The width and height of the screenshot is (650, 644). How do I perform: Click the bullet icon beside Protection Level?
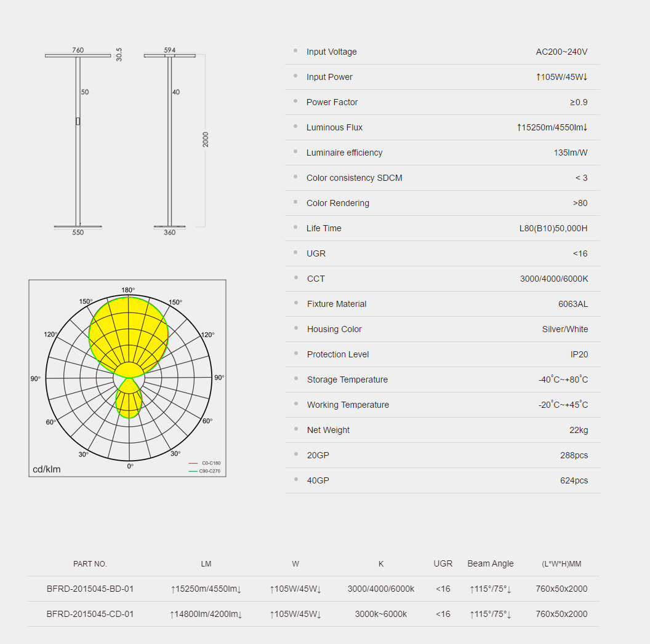coord(295,354)
